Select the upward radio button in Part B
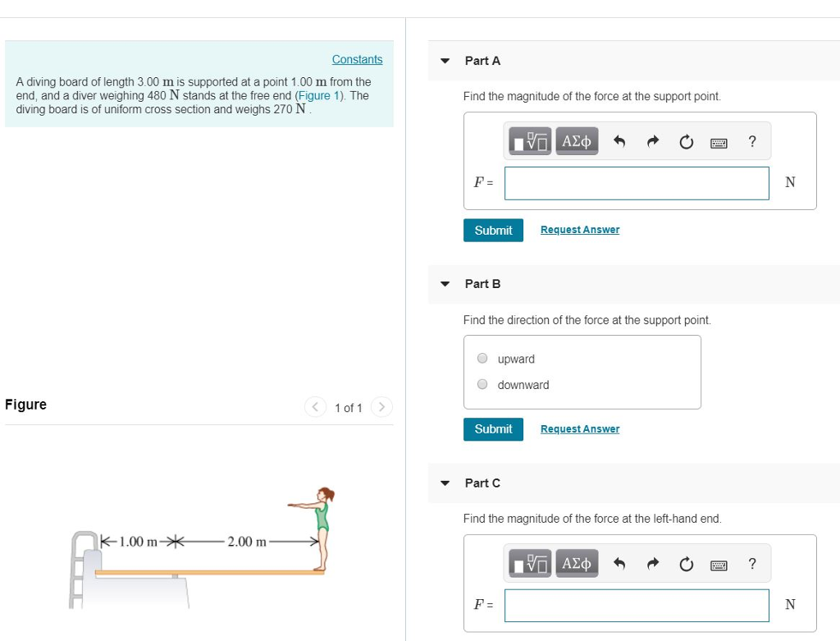The image size is (840, 641). 483,359
